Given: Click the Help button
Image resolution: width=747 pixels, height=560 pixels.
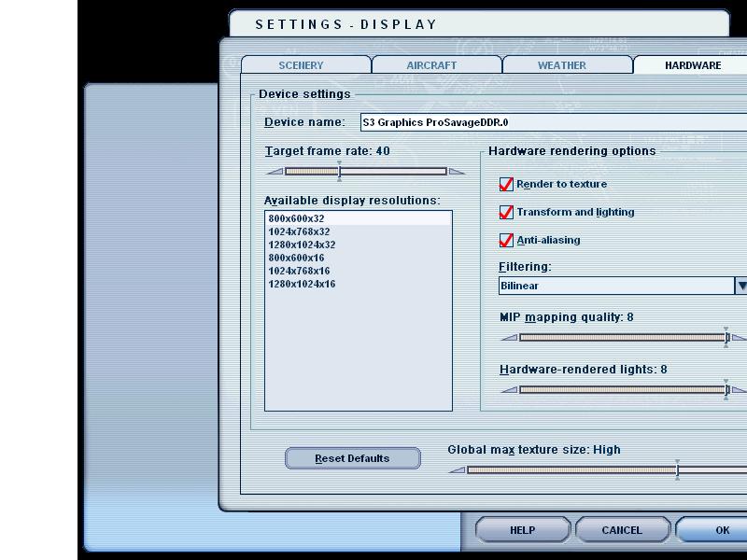Looking at the screenshot, I should coord(522,530).
